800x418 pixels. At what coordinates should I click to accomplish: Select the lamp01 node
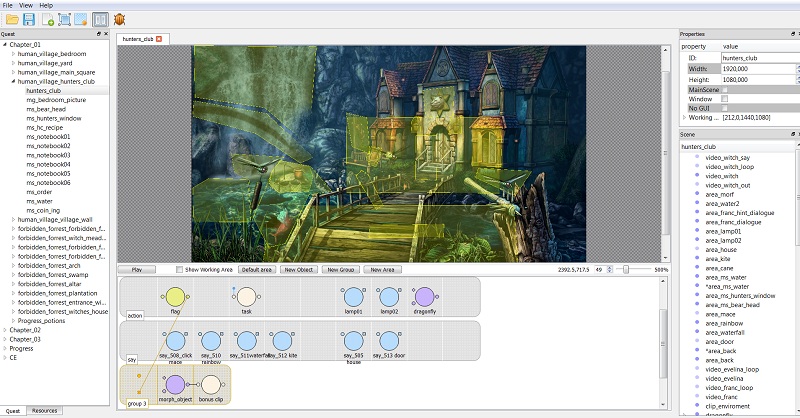[x=353, y=297]
